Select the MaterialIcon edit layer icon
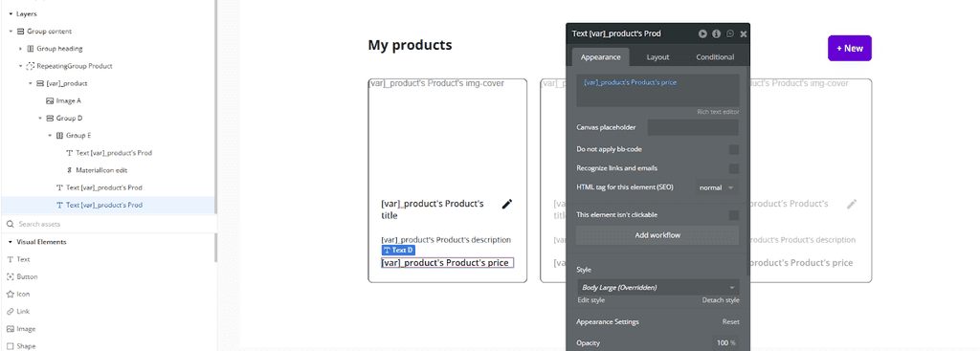 click(69, 170)
